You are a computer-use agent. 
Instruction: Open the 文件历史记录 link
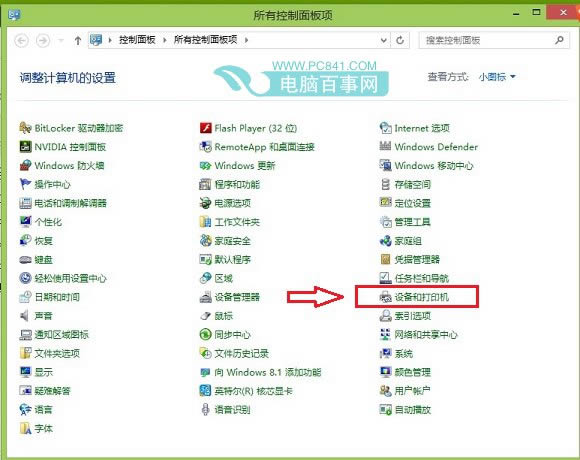point(242,354)
